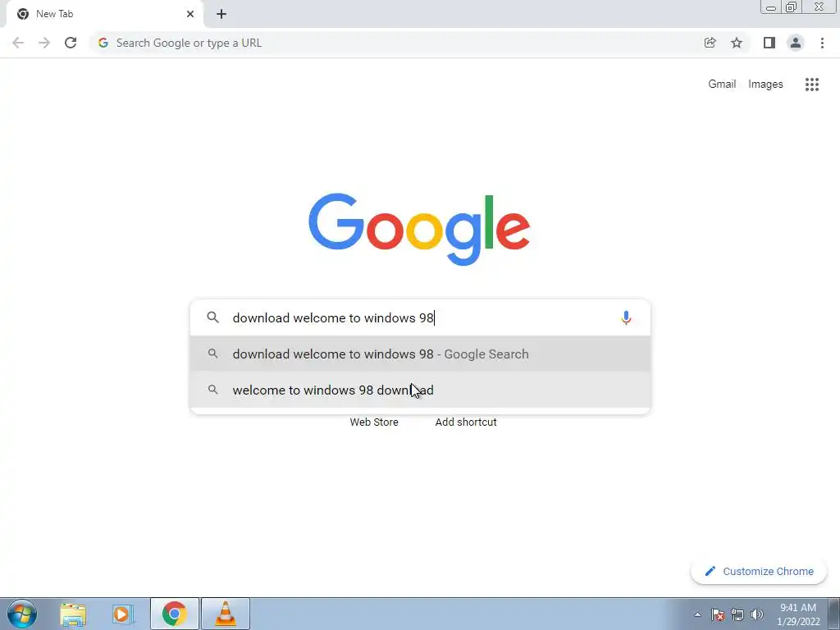Open the Windows Start menu orb
This screenshot has width=840, height=630.
[x=22, y=614]
